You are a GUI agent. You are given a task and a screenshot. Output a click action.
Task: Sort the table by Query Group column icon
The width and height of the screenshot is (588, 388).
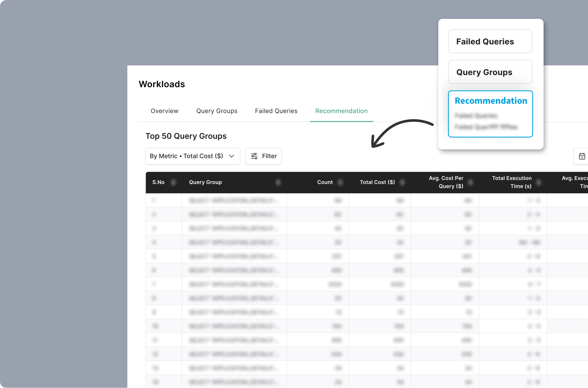[278, 182]
